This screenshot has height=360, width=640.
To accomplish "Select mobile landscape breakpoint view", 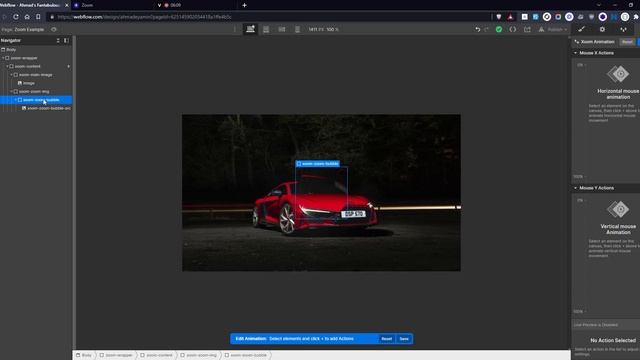I will [x=282, y=29].
